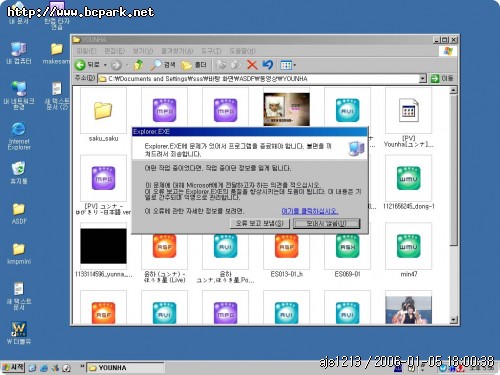The image size is (500, 375).
Task: Select the black 1133114596_yunna thumbnail
Action: [103, 246]
